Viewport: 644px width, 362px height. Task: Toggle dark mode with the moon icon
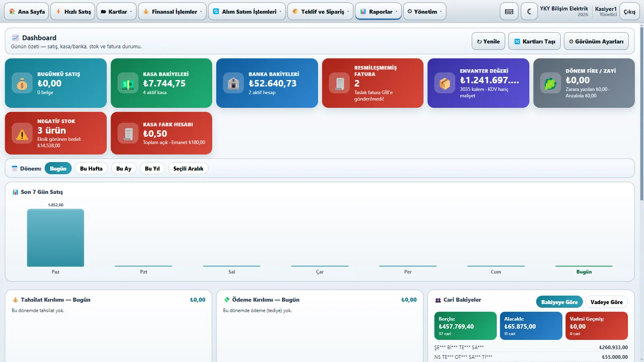529,12
